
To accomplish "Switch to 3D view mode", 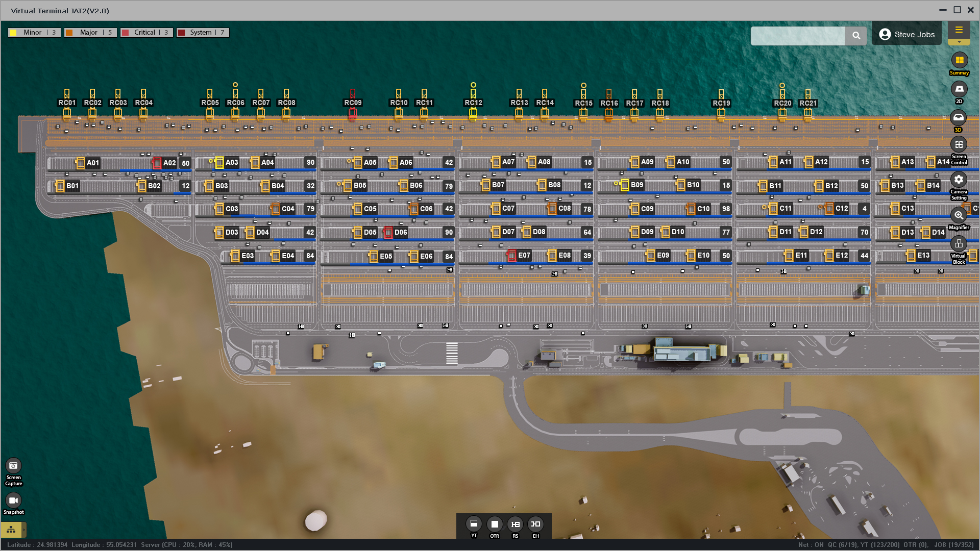I will [959, 118].
